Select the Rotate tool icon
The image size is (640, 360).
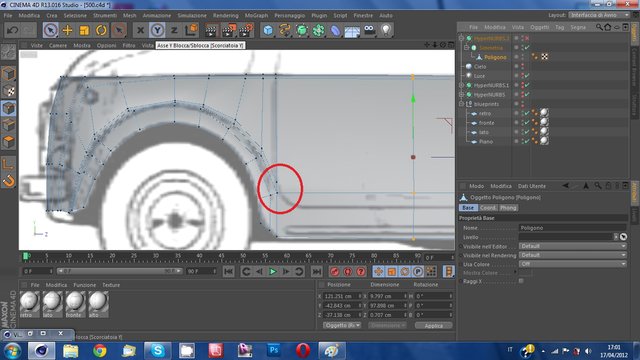tap(101, 30)
